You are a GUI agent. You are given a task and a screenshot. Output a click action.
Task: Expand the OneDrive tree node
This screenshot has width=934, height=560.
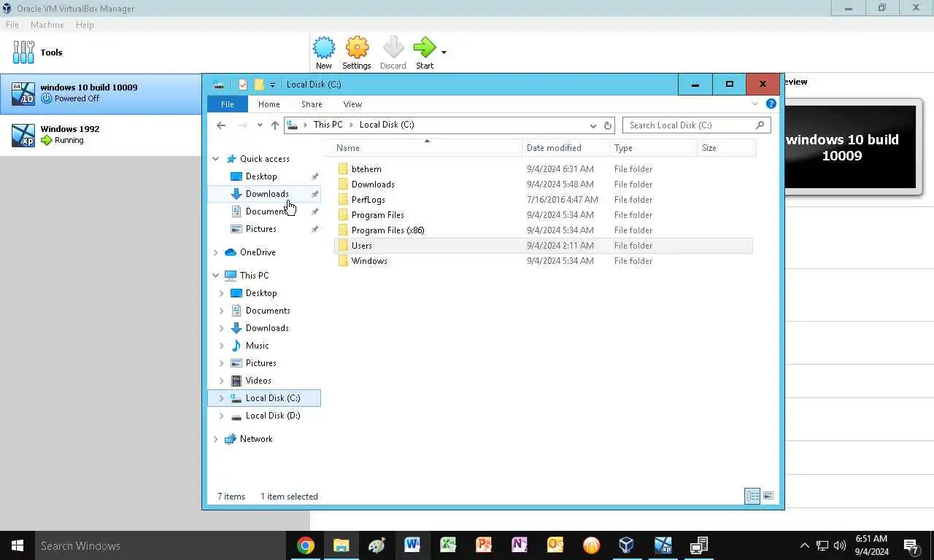[x=216, y=252]
